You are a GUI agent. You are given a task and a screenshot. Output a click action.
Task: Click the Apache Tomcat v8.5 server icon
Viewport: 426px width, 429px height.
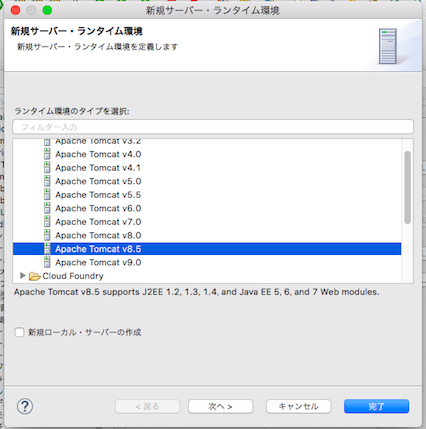pos(47,249)
